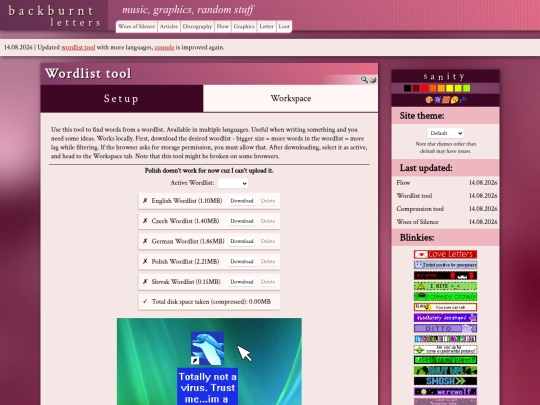Click the black sanity color square
Screen dimensions: 540x405
point(407,88)
